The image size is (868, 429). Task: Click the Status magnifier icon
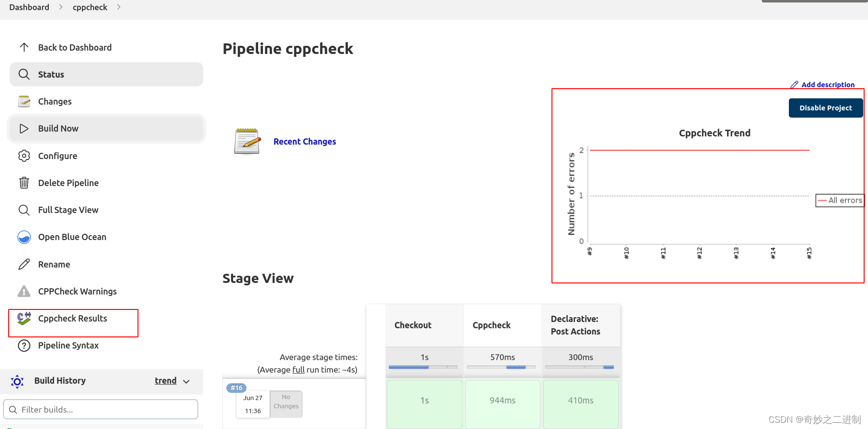pyautogui.click(x=24, y=74)
